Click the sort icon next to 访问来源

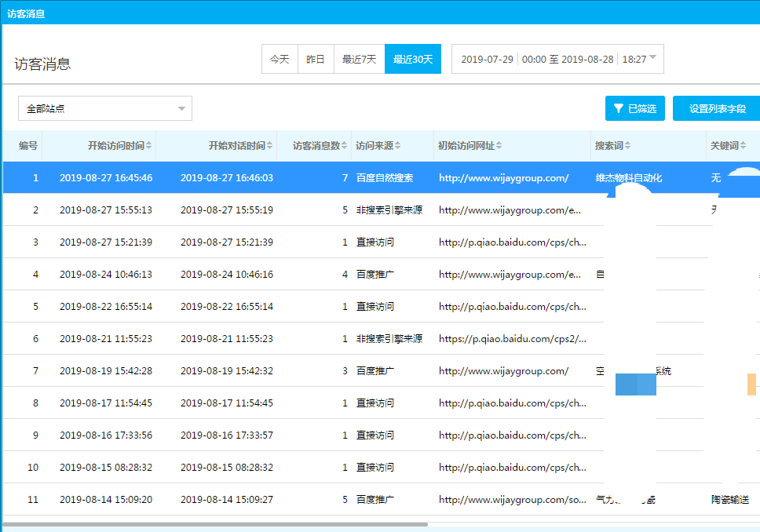point(397,146)
